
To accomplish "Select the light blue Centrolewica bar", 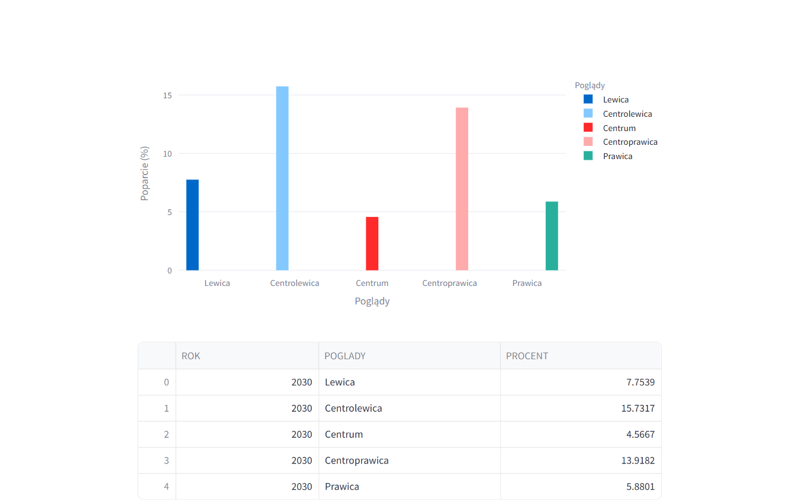I will [x=282, y=179].
